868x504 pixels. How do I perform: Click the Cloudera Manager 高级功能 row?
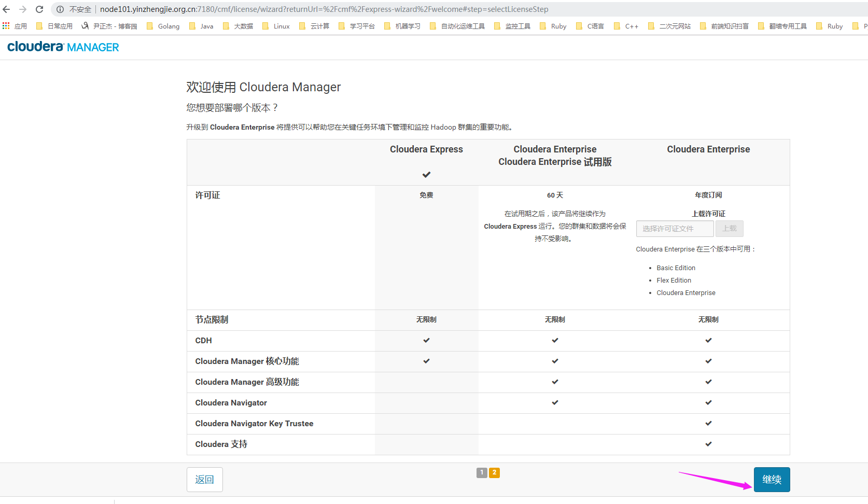(488, 382)
